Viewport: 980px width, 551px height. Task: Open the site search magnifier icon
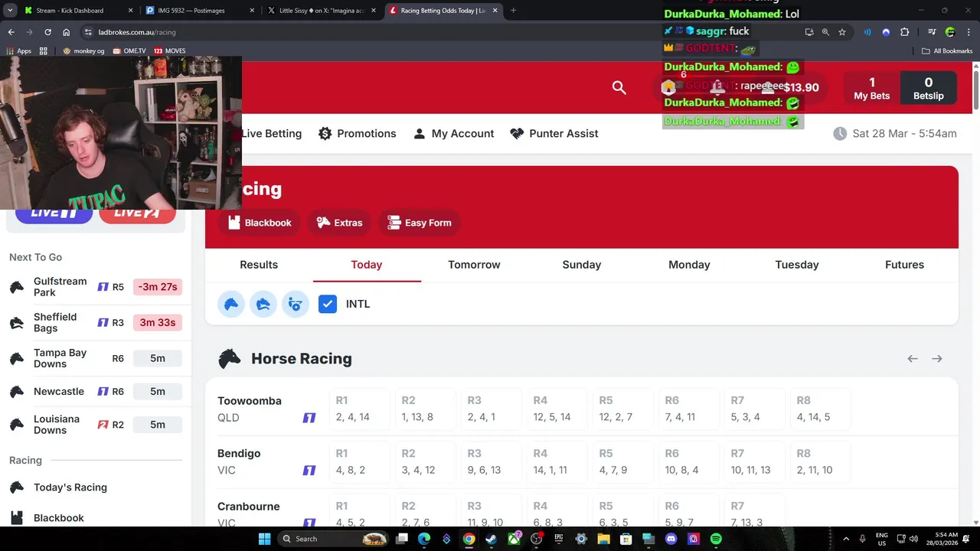tap(619, 87)
